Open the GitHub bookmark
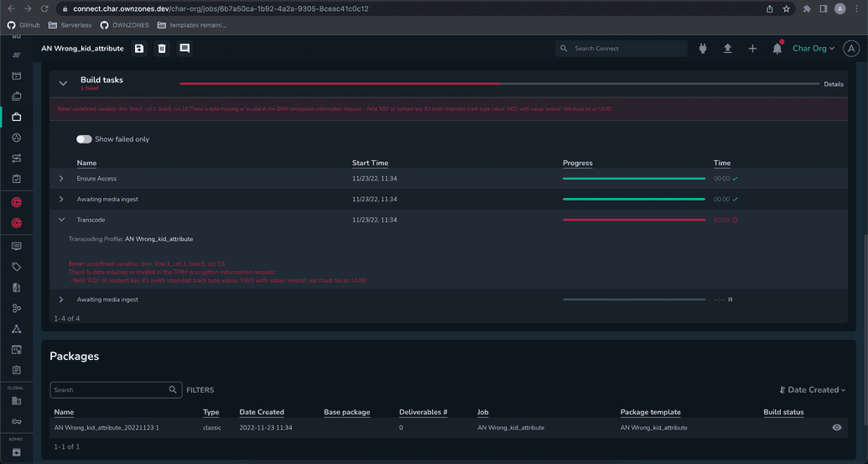 (x=23, y=25)
